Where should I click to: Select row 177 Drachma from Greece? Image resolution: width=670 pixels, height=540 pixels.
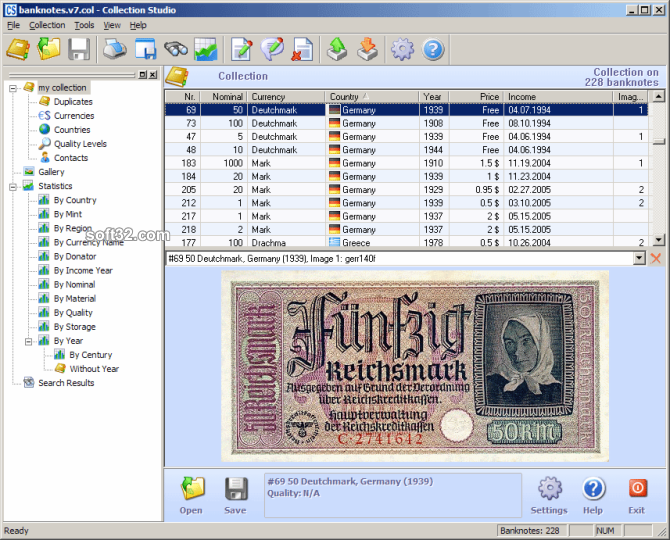[x=406, y=242]
